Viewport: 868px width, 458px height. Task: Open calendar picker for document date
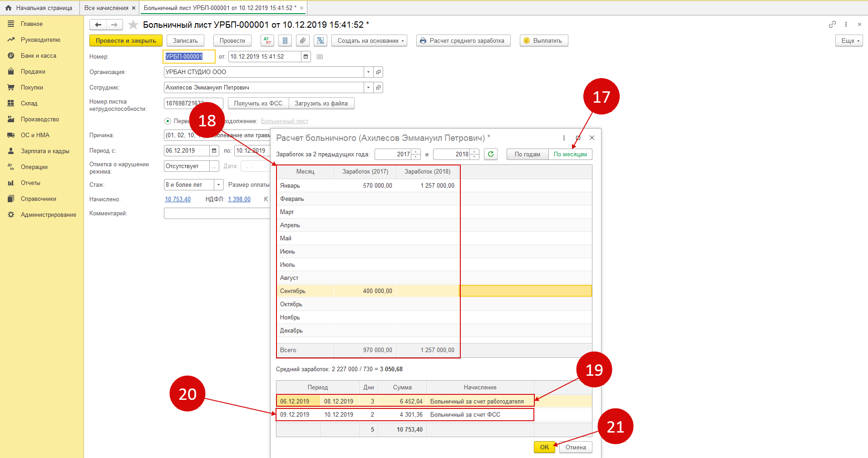[306, 56]
